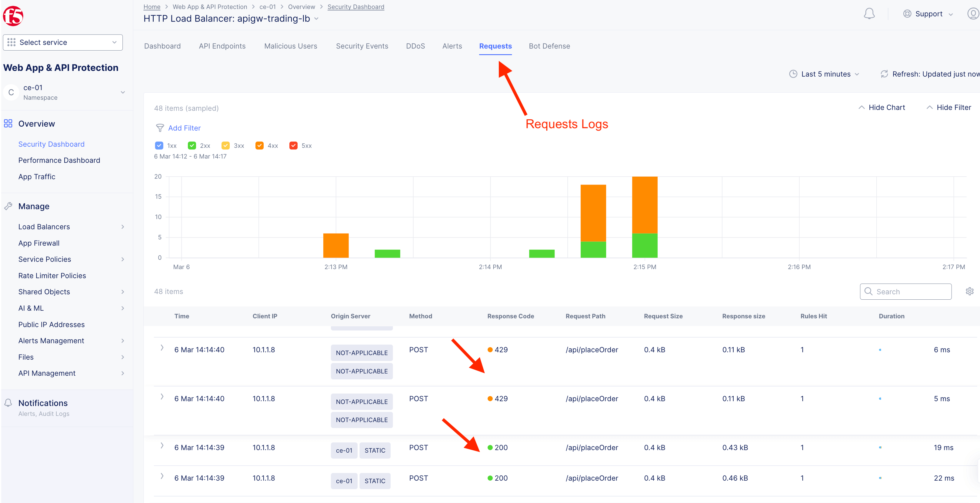Click the tall orange 2:15 PM chart bar
This screenshot has height=503, width=980.
(x=645, y=205)
